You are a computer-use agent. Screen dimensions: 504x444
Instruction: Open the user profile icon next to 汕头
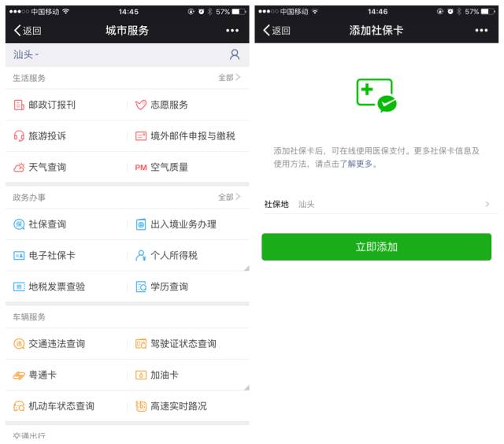point(235,55)
